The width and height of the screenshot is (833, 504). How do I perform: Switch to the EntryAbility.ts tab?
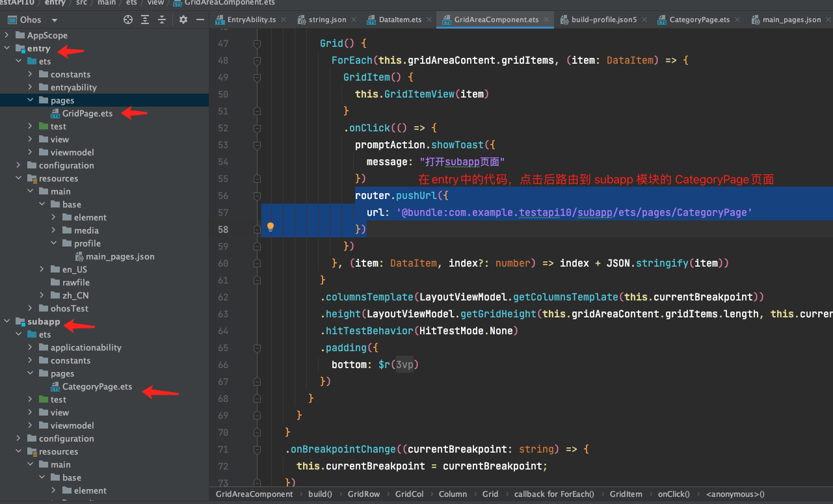[251, 20]
